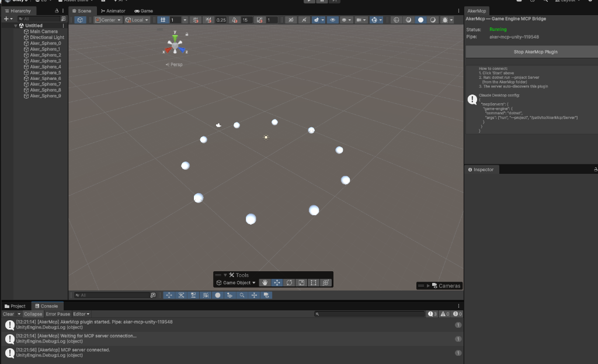This screenshot has height=364, width=598.
Task: Open the Game Object tool context dropdown
Action: [x=236, y=283]
